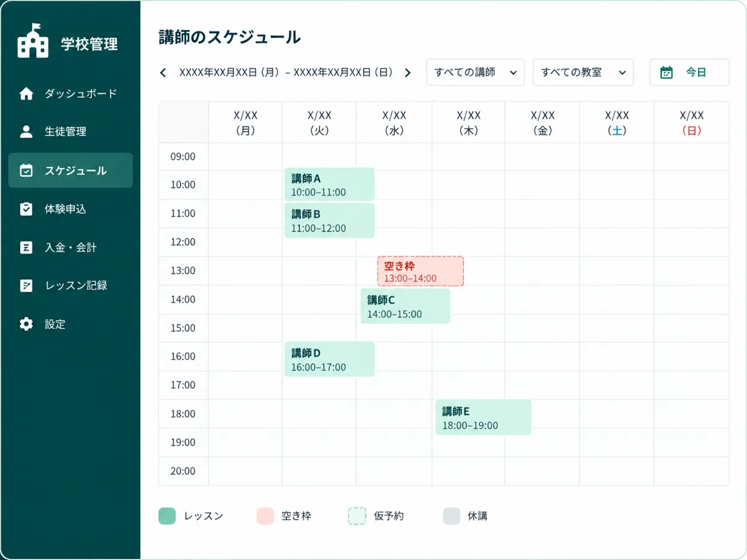The image size is (747, 560).
Task: Go to next week with right chevron
Action: (x=408, y=73)
